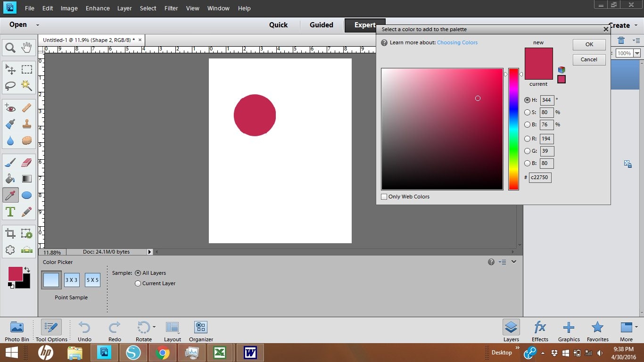Select the Eraser tool
Screen dimensions: 644x362
tap(27, 163)
